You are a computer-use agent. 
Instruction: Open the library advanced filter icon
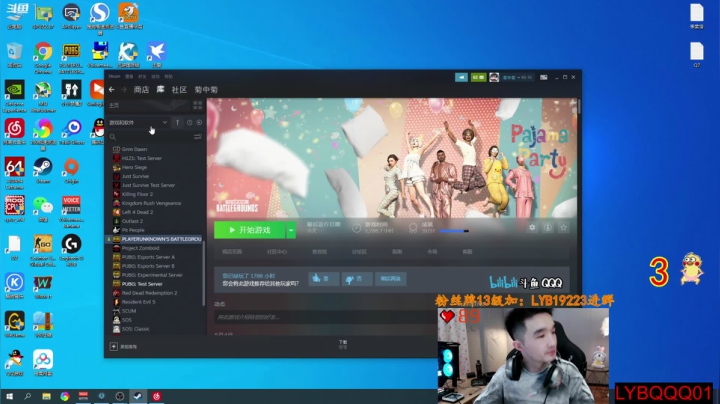coord(198,137)
